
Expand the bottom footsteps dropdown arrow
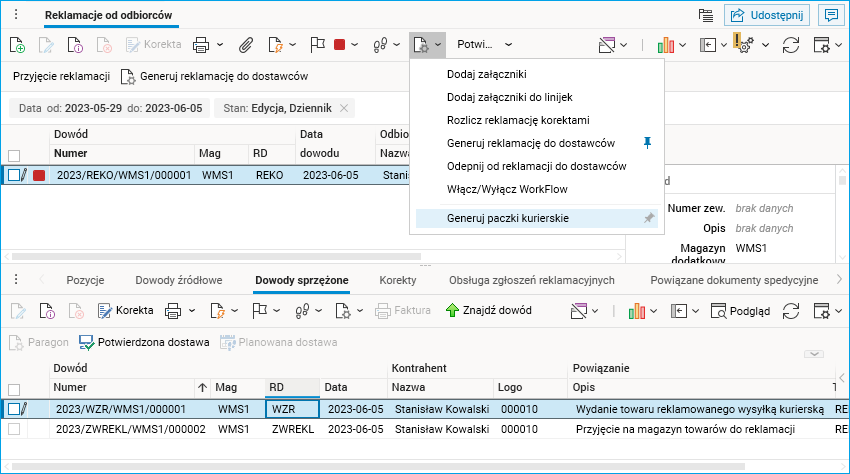click(x=318, y=311)
